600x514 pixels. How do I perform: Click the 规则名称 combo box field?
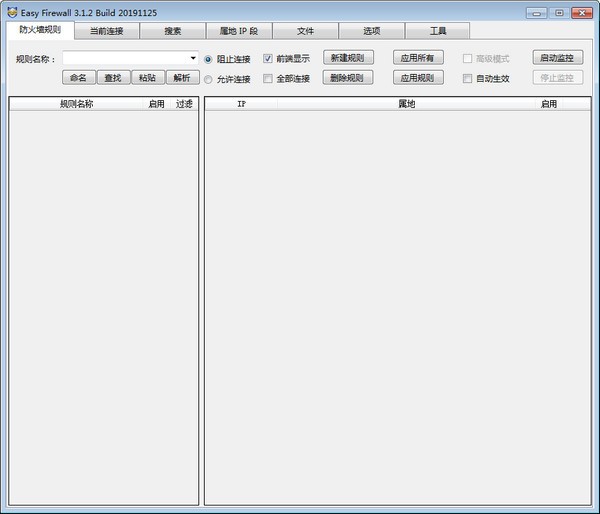(x=130, y=58)
